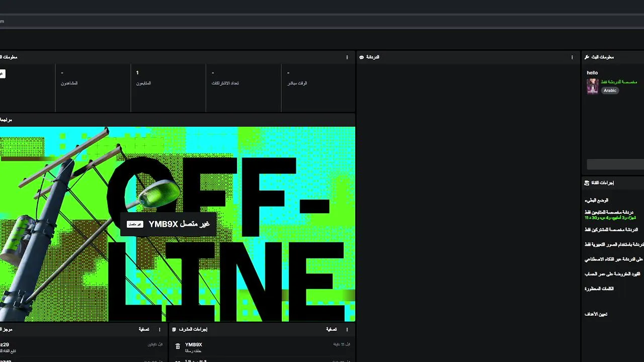Click the live time (الوقت مباشر) stat cell
Image resolution: width=644 pixels, height=362 pixels.
tap(318, 87)
